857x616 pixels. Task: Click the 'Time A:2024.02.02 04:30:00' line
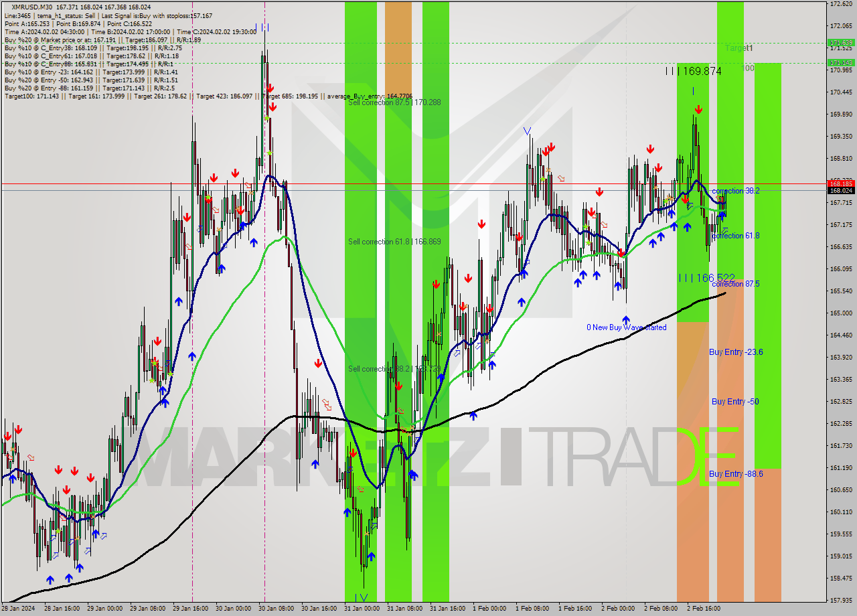(x=130, y=31)
